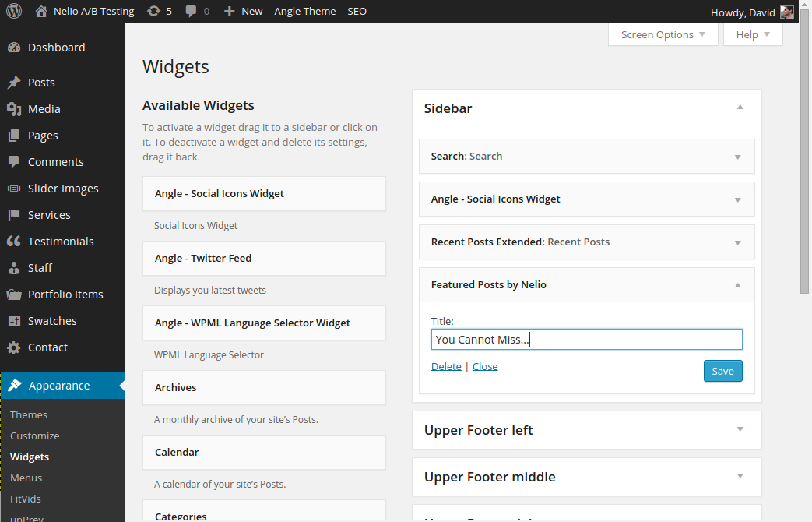Click the WordPress logo icon
This screenshot has width=812, height=522.
pos(14,12)
